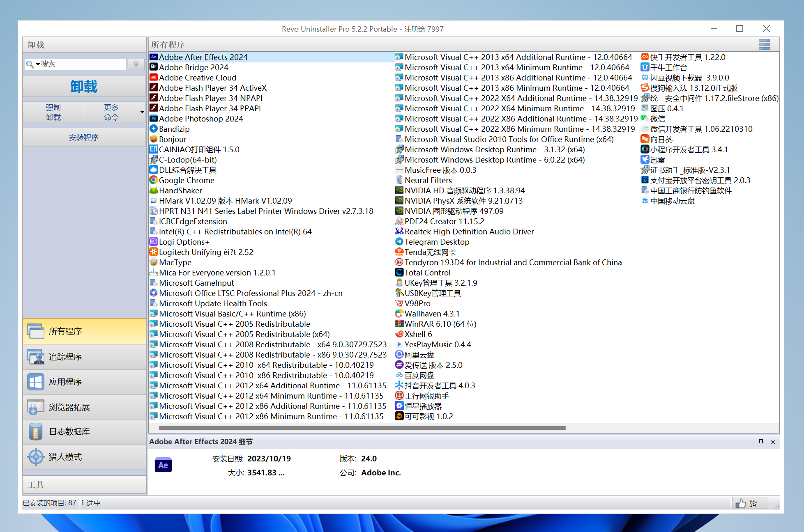The image size is (804, 532).
Task: Click the 强制卸载 button
Action: coord(53,112)
